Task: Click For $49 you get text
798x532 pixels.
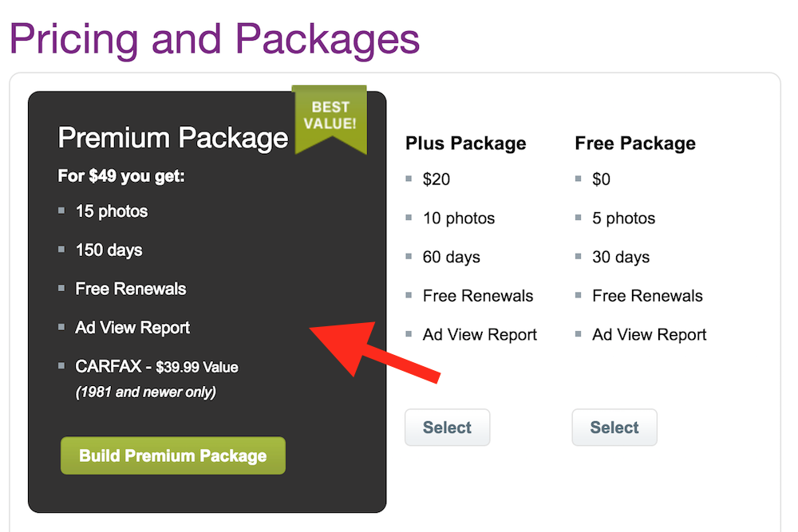Action: click(121, 176)
